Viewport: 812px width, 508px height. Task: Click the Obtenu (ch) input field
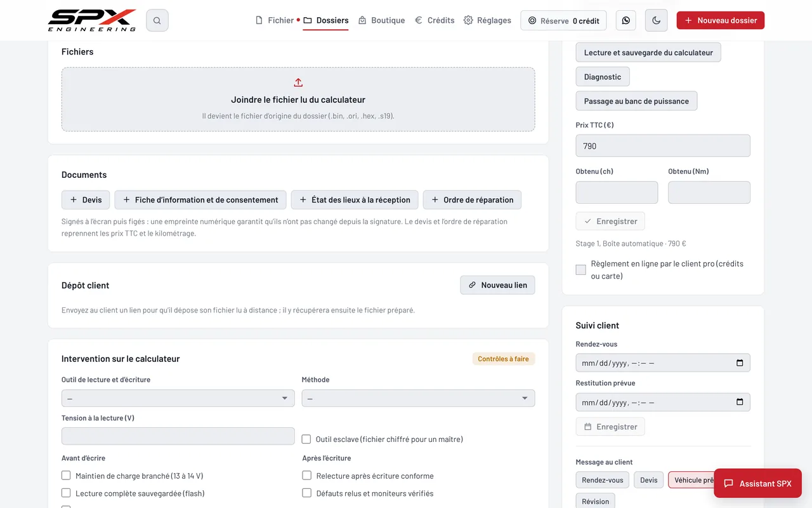click(x=617, y=192)
